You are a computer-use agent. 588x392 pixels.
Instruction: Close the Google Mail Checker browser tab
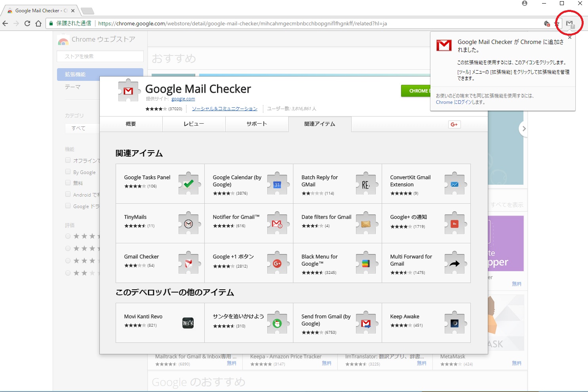pyautogui.click(x=73, y=11)
